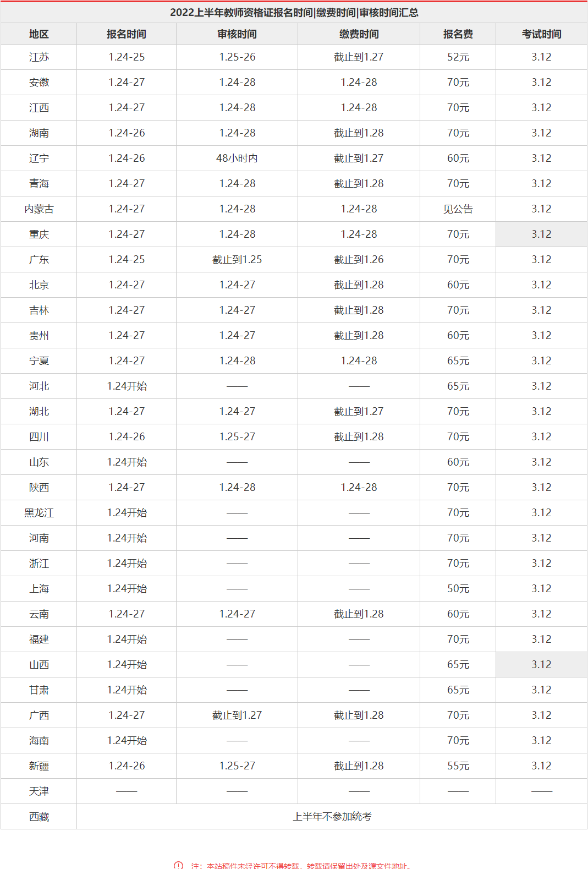Click the 截止到1.25 review cell
The height and width of the screenshot is (869, 588).
[237, 260]
